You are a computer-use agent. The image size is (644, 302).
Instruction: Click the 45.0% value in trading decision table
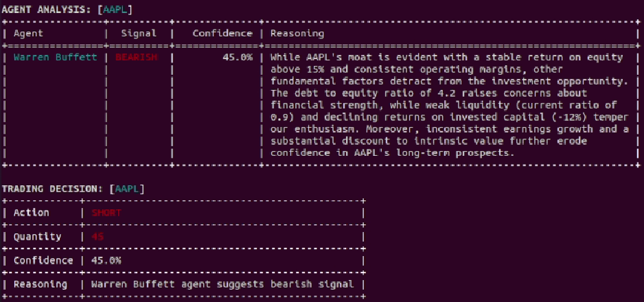[x=106, y=261]
